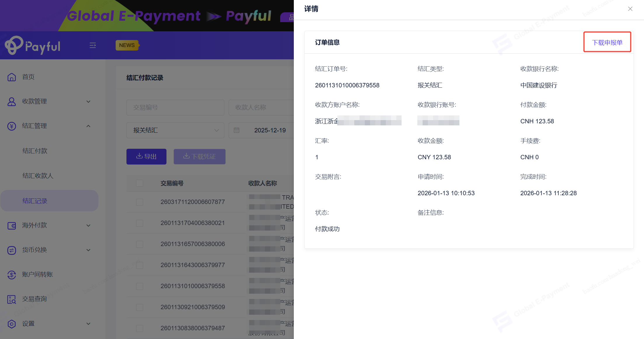The image size is (644, 339).
Task: Open the 结汇付款 submenu item
Action: (35, 151)
